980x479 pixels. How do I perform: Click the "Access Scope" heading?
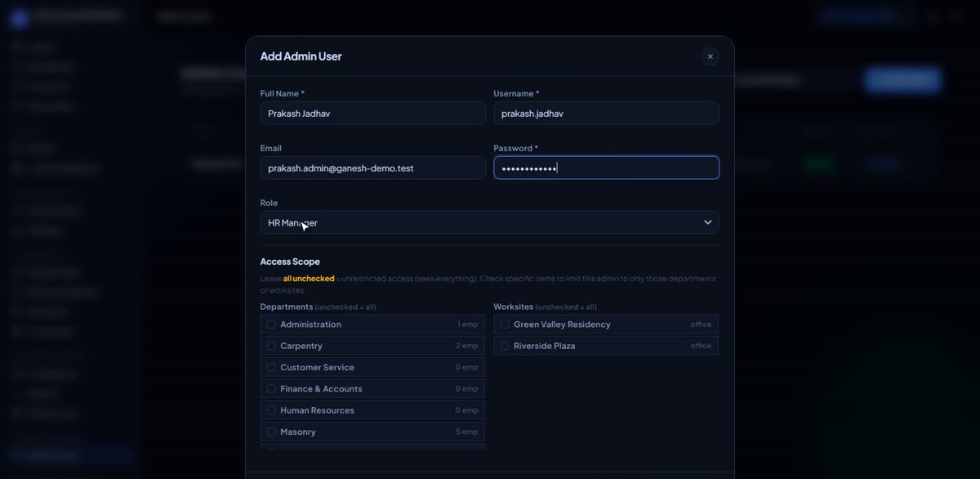[x=290, y=262]
